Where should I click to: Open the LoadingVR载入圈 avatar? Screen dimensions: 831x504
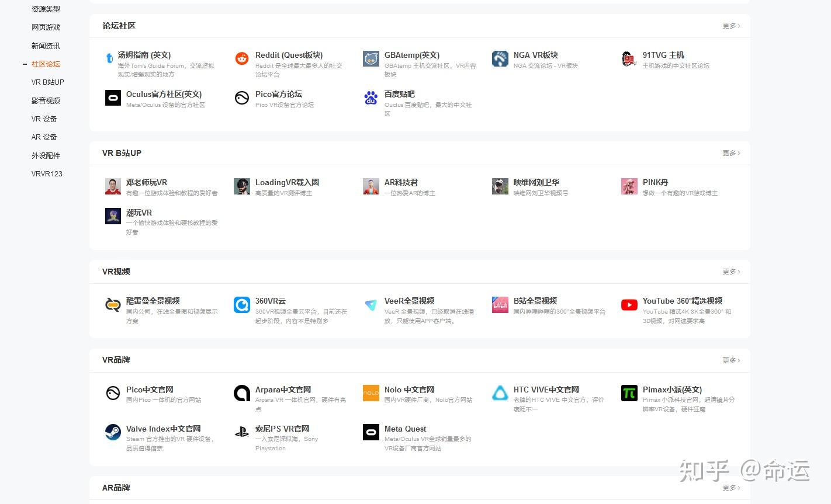tap(242, 186)
